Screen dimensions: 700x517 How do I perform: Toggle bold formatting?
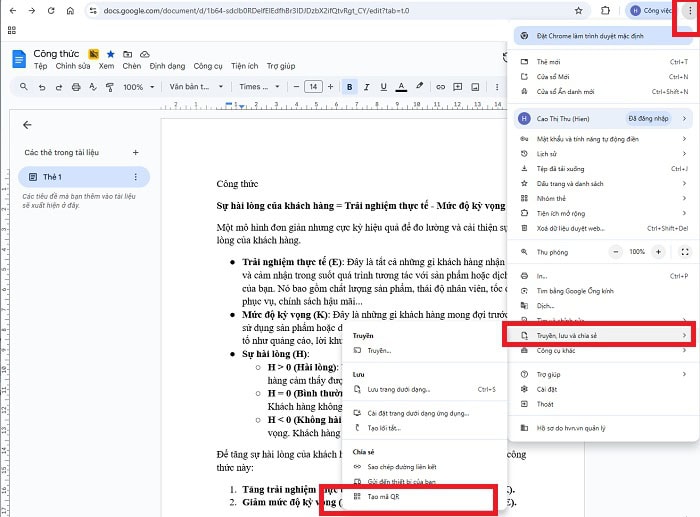click(x=350, y=87)
